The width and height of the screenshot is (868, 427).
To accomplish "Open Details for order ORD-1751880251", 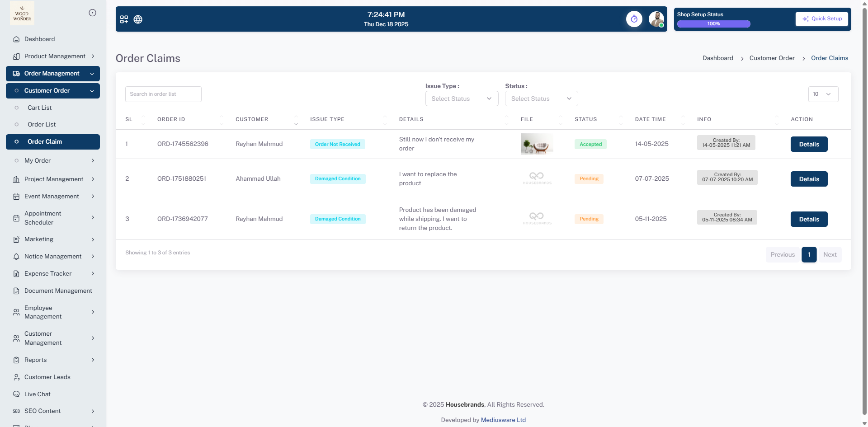I will [x=809, y=179].
